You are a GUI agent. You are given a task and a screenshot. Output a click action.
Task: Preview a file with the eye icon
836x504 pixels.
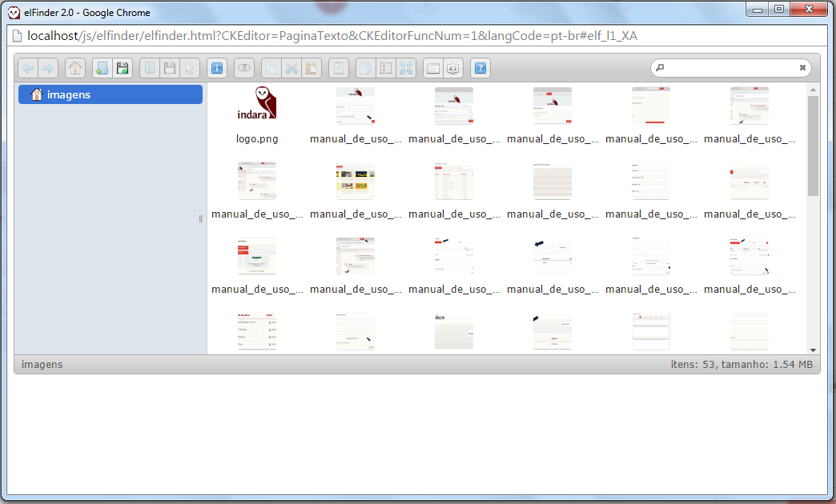(x=243, y=68)
